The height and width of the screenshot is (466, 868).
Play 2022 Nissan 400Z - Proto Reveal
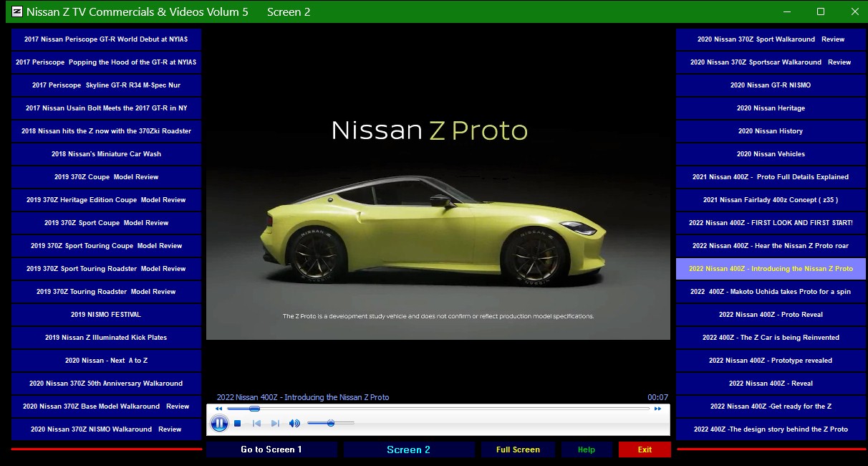coord(771,315)
